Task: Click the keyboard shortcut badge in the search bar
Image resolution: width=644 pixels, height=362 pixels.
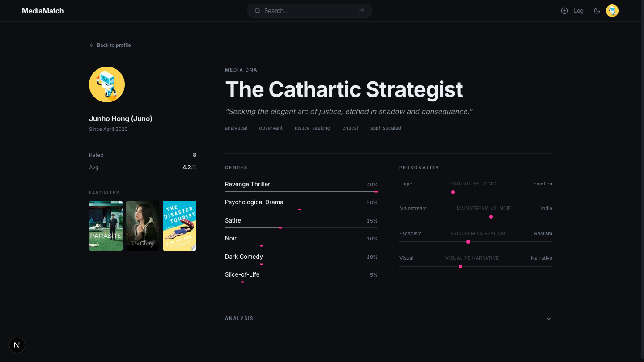Action: (361, 10)
